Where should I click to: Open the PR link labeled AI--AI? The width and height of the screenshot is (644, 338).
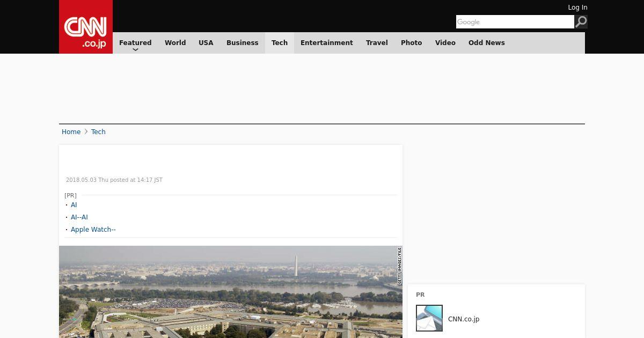[79, 217]
